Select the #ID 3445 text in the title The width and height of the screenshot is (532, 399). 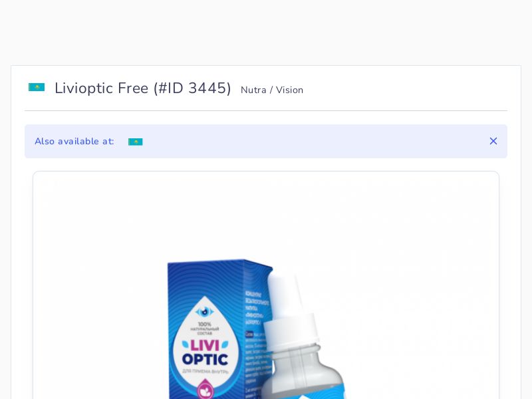click(192, 88)
